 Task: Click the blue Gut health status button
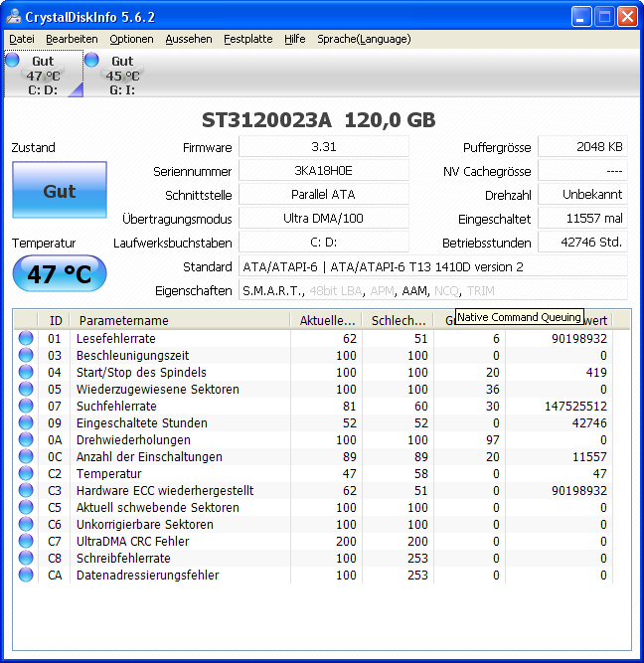[60, 190]
